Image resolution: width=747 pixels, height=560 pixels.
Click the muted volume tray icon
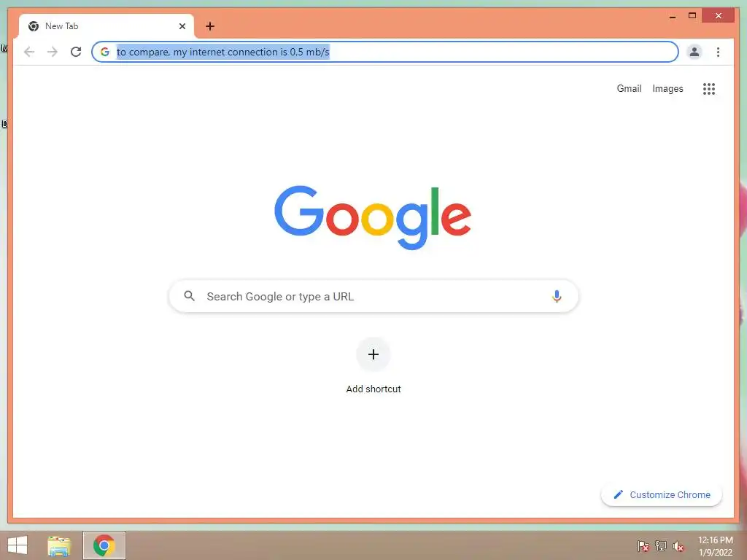pyautogui.click(x=678, y=546)
